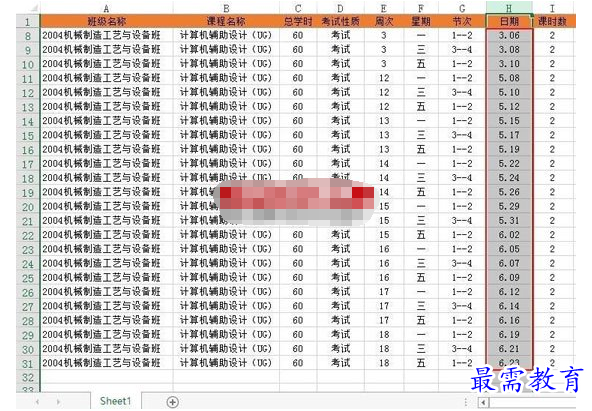
Task: Open the Sheet1 tab
Action: 116,401
